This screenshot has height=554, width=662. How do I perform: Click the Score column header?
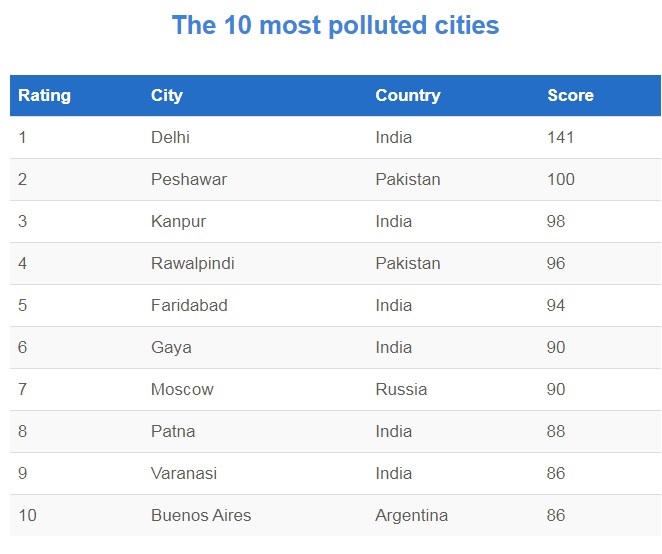570,96
